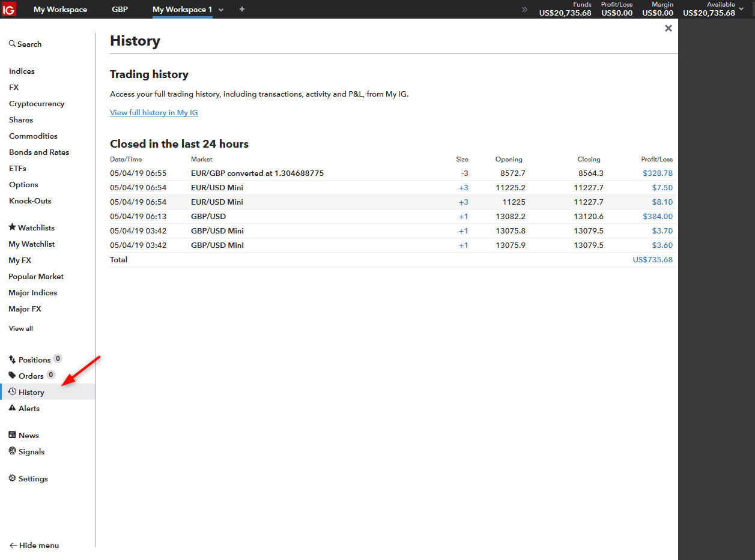
Task: Expand the double-chevron next to Funds
Action: coord(524,10)
